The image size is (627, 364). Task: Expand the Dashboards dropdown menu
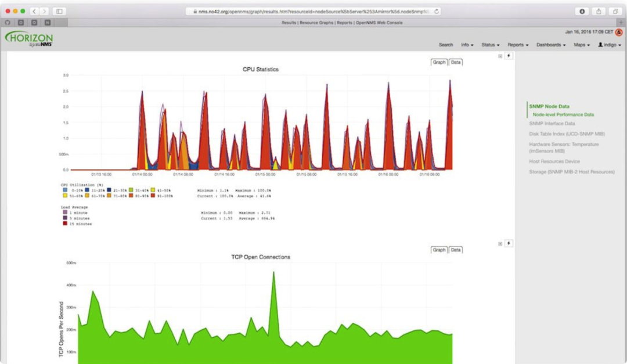point(550,45)
